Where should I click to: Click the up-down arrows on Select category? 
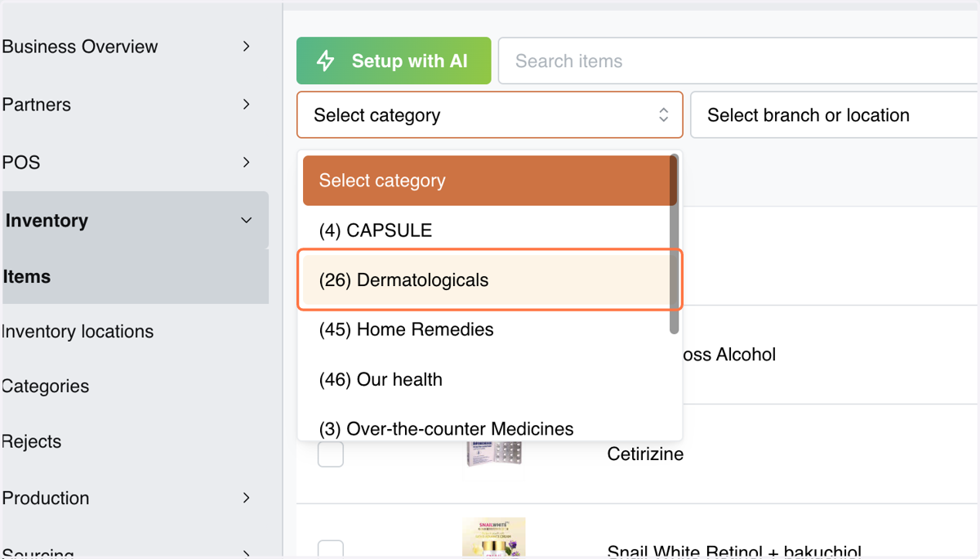tap(663, 115)
